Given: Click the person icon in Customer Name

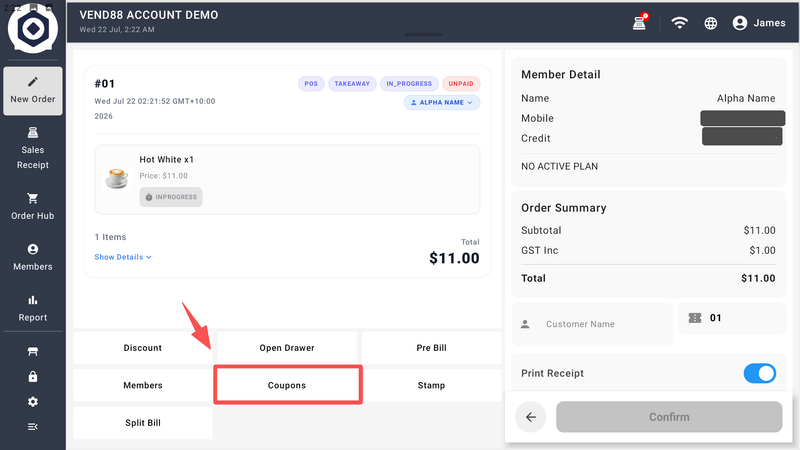Looking at the screenshot, I should click(x=525, y=324).
